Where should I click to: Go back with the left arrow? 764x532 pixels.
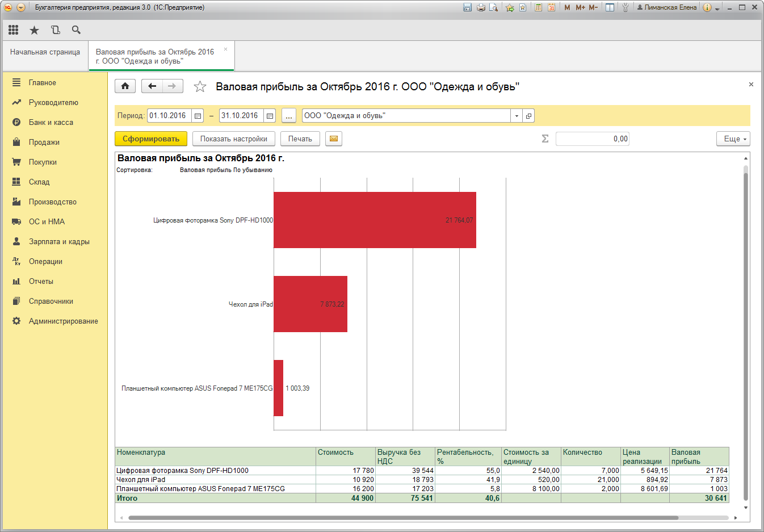pyautogui.click(x=152, y=86)
